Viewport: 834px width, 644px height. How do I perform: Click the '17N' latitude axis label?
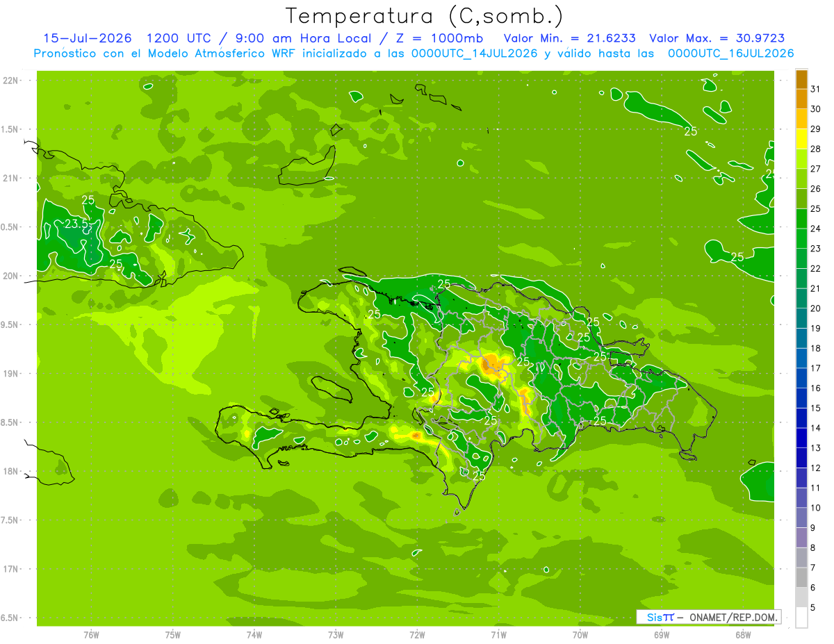pos(10,569)
